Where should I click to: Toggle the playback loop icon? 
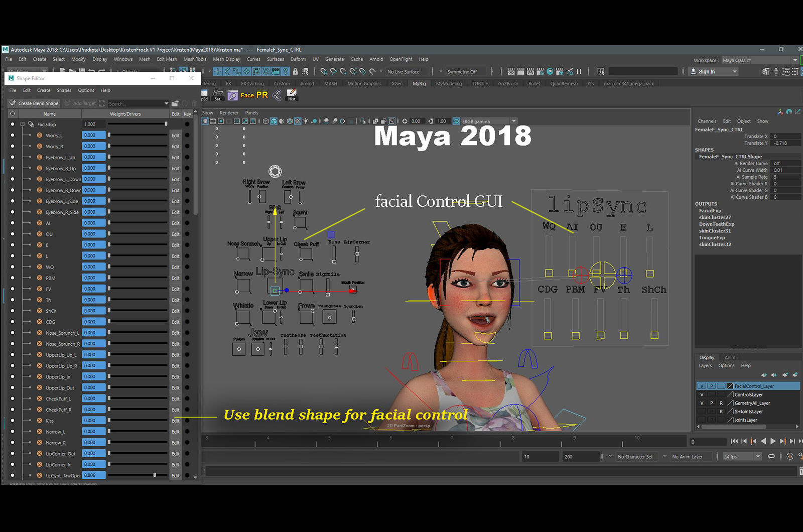(x=771, y=456)
